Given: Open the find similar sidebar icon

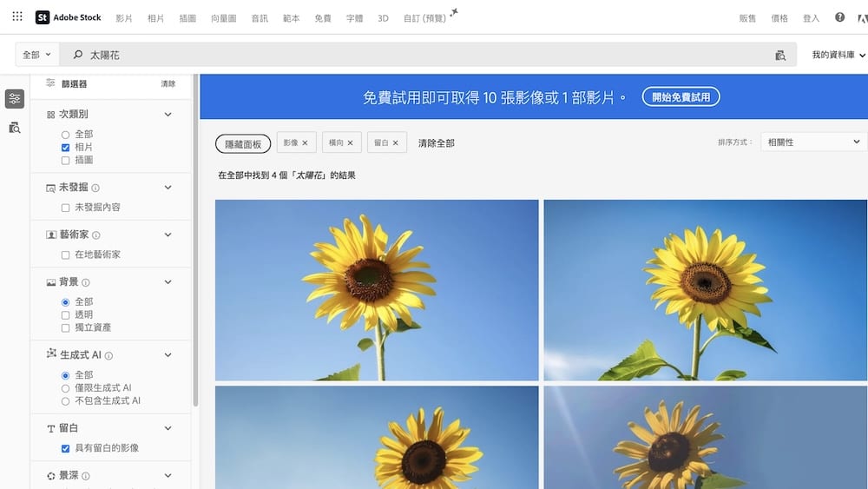Looking at the screenshot, I should point(15,128).
